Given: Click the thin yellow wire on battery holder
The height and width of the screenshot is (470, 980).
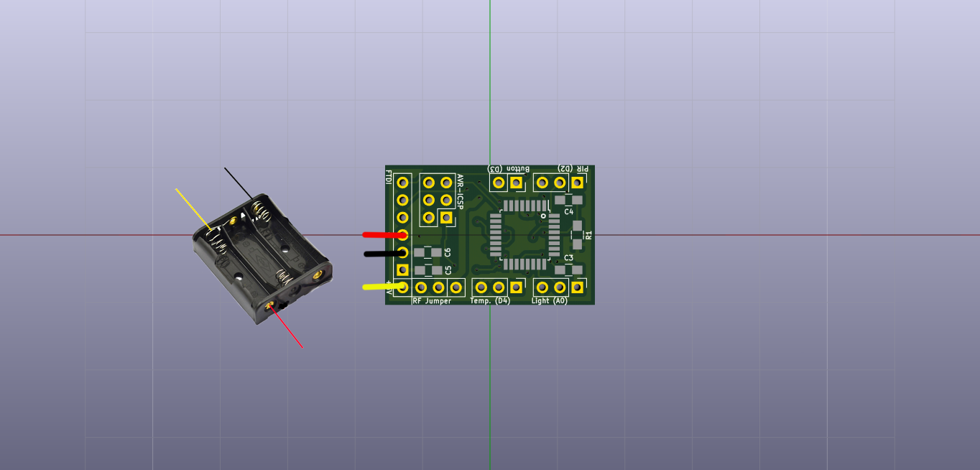Looking at the screenshot, I should click(192, 208).
